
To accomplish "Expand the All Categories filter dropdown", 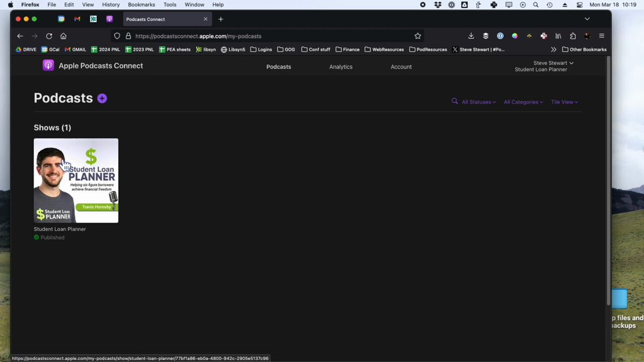I will pyautogui.click(x=523, y=102).
